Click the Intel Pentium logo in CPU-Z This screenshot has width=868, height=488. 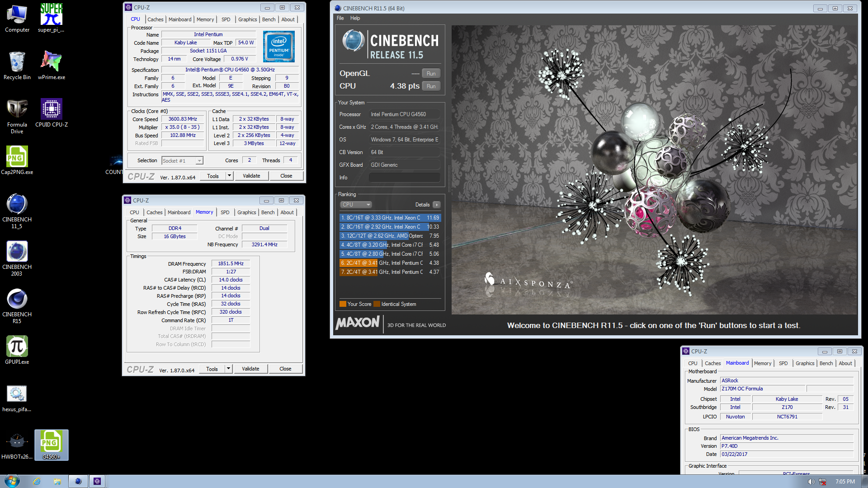(x=279, y=47)
